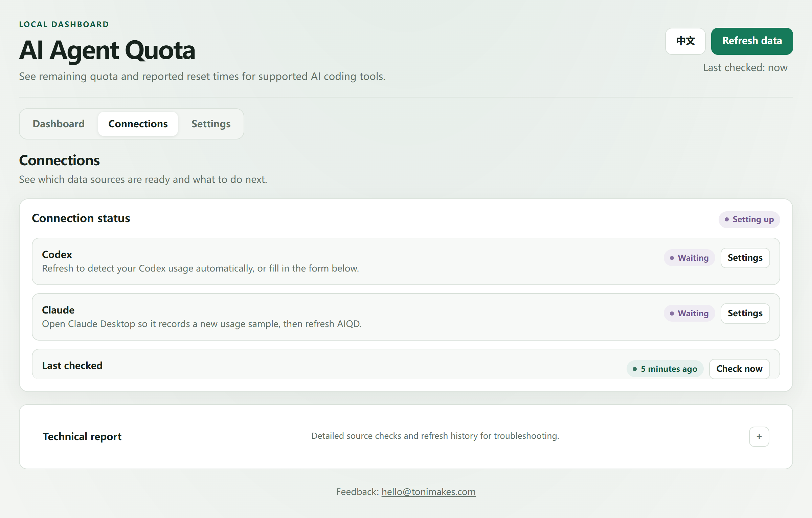Open Settings for the Codex connection
The width and height of the screenshot is (812, 518).
tap(745, 258)
